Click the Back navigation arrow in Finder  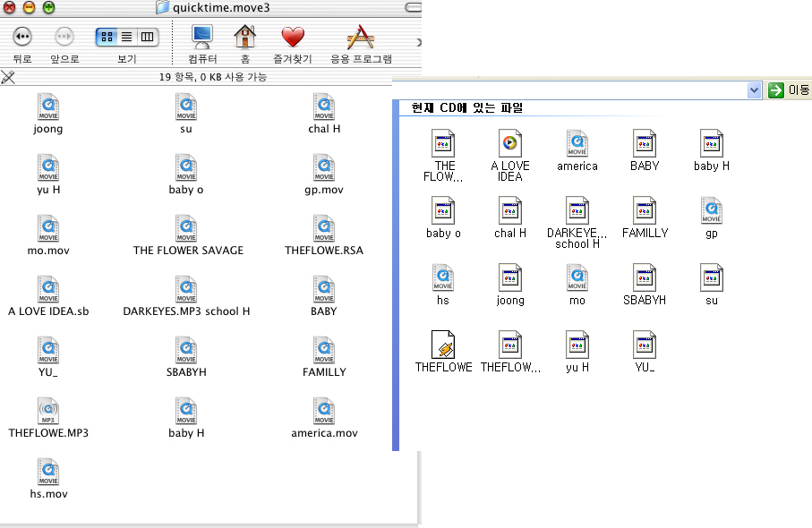pos(22,37)
